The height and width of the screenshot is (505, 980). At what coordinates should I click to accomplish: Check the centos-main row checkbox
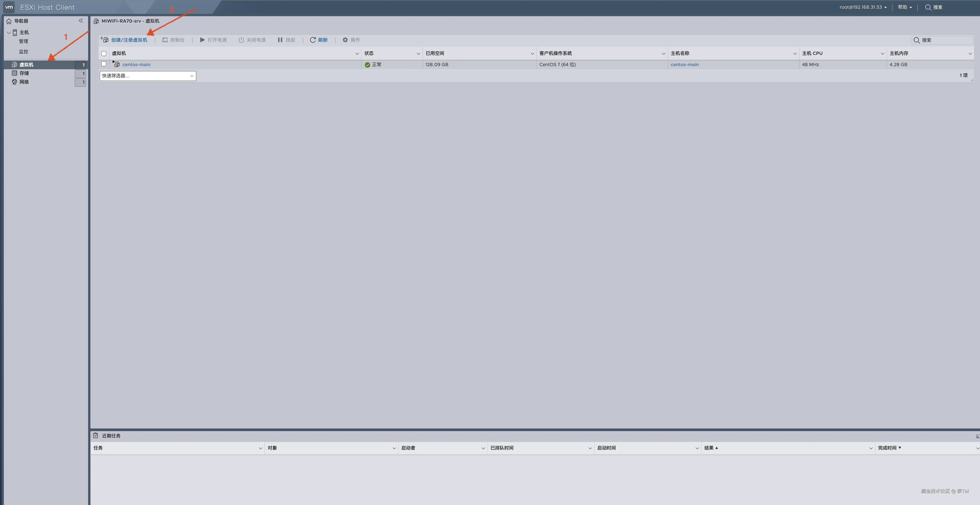click(104, 64)
